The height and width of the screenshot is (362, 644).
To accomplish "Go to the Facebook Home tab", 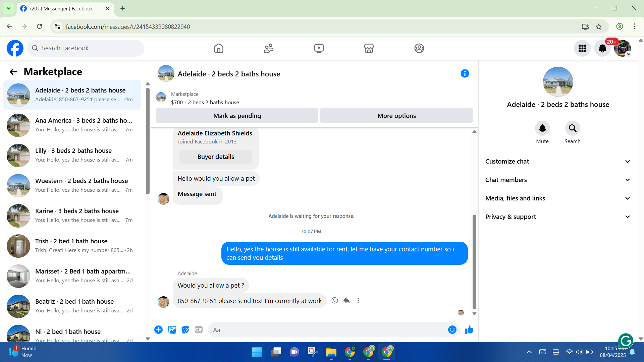I will click(x=218, y=48).
